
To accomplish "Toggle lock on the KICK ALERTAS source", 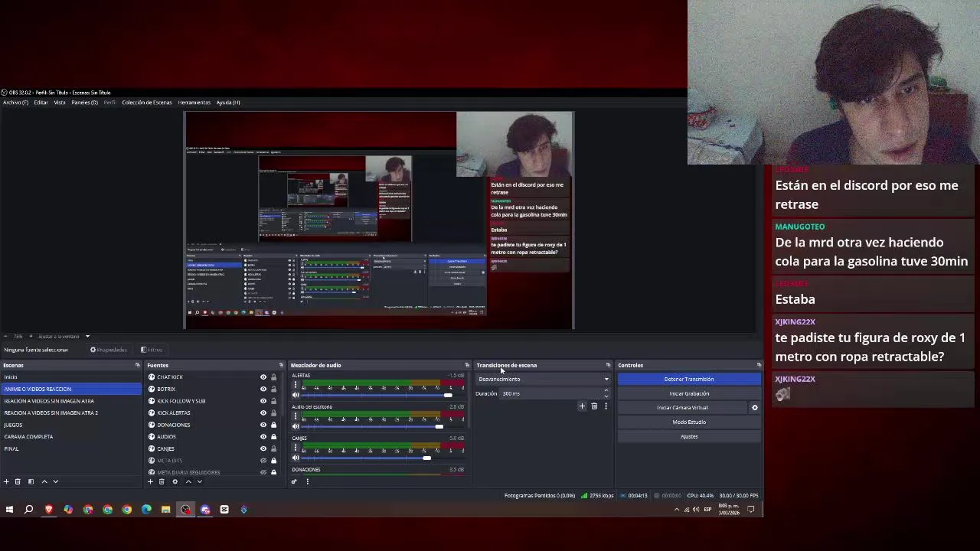I will (x=273, y=413).
